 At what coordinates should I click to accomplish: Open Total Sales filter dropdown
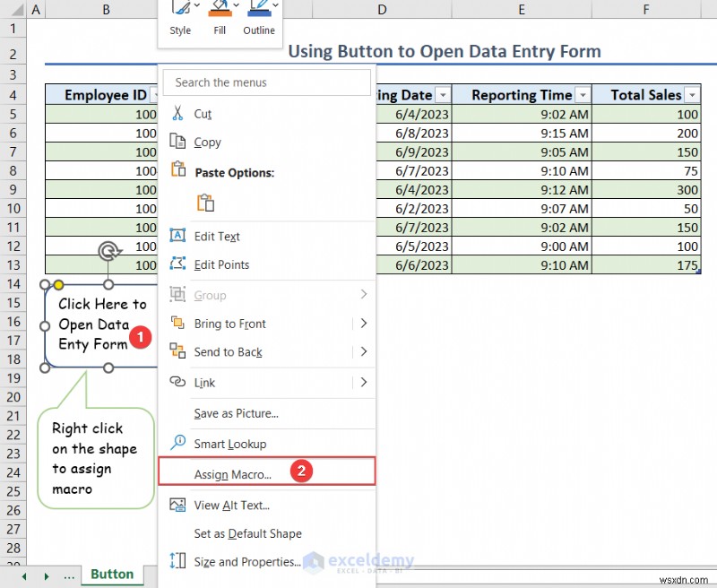click(692, 95)
